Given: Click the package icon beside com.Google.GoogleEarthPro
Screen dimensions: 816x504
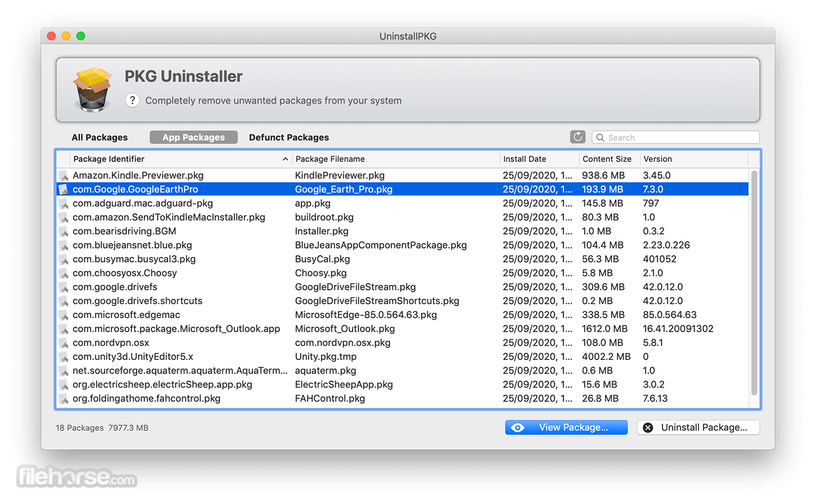Looking at the screenshot, I should pos(64,190).
